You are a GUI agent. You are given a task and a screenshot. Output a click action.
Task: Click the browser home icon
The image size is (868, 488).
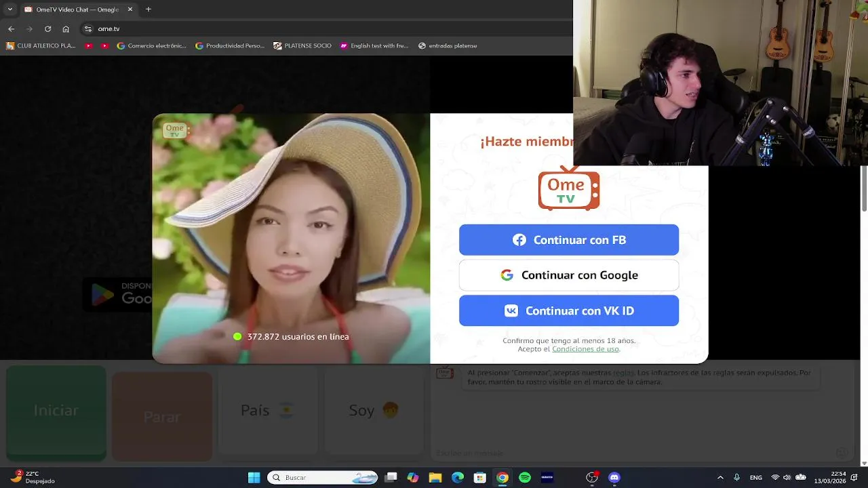pyautogui.click(x=66, y=29)
